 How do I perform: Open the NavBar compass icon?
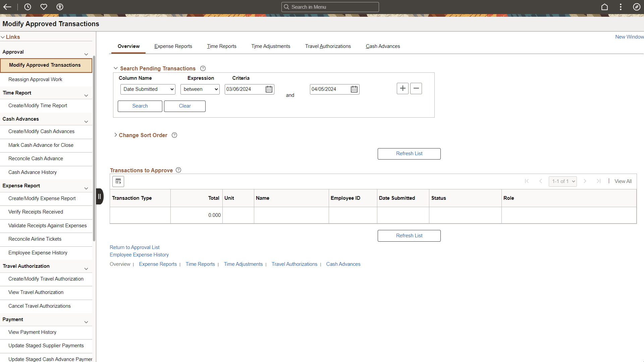tap(637, 7)
